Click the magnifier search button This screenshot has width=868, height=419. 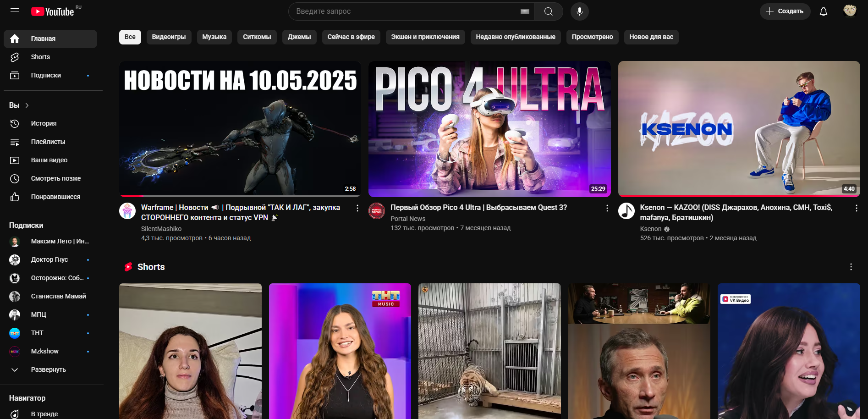(548, 11)
